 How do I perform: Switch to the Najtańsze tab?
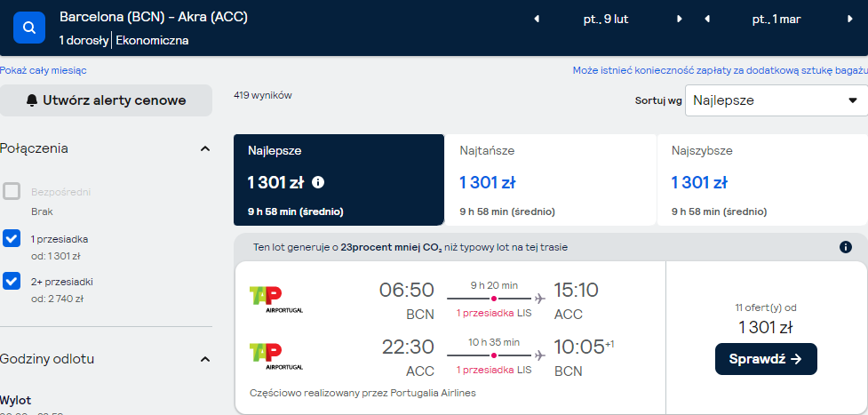tap(550, 180)
